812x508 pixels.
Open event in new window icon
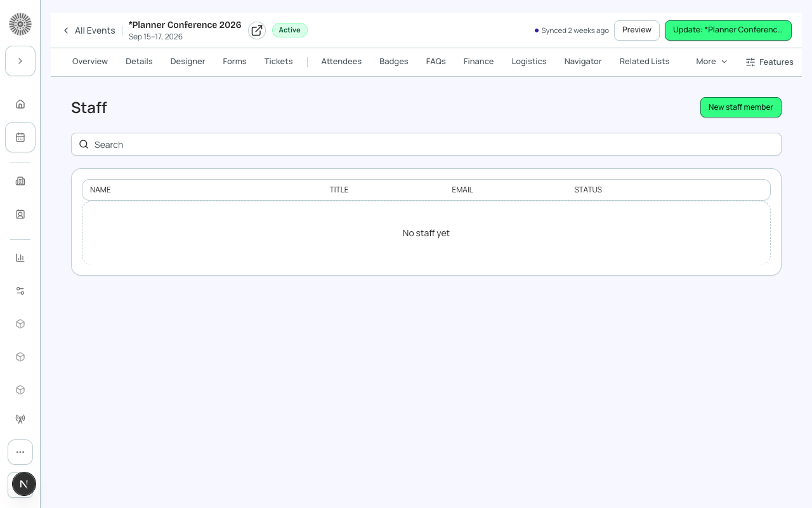click(257, 30)
